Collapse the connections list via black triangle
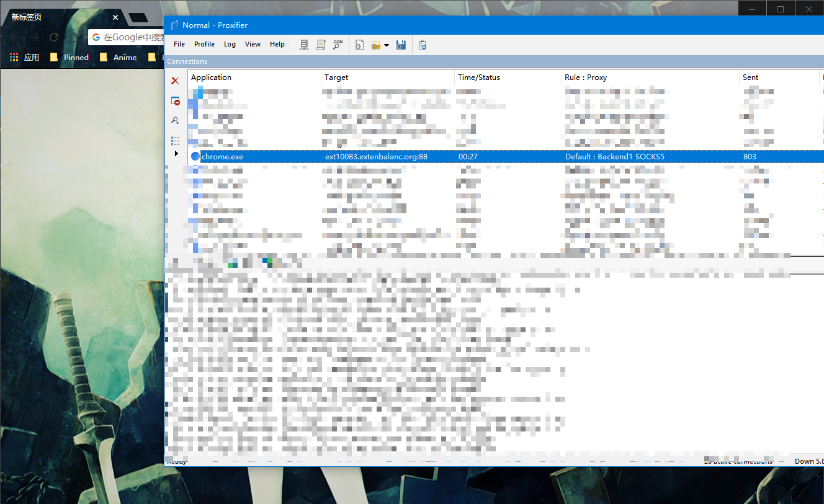The height and width of the screenshot is (504, 824). pos(176,153)
